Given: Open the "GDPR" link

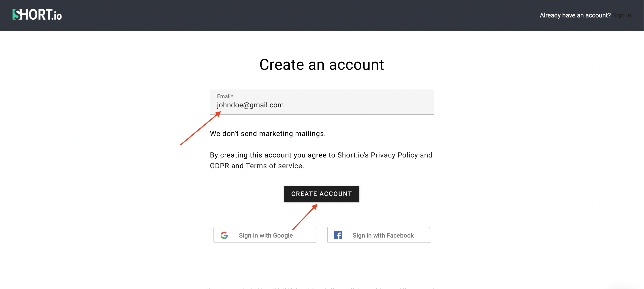Looking at the screenshot, I should [220, 166].
